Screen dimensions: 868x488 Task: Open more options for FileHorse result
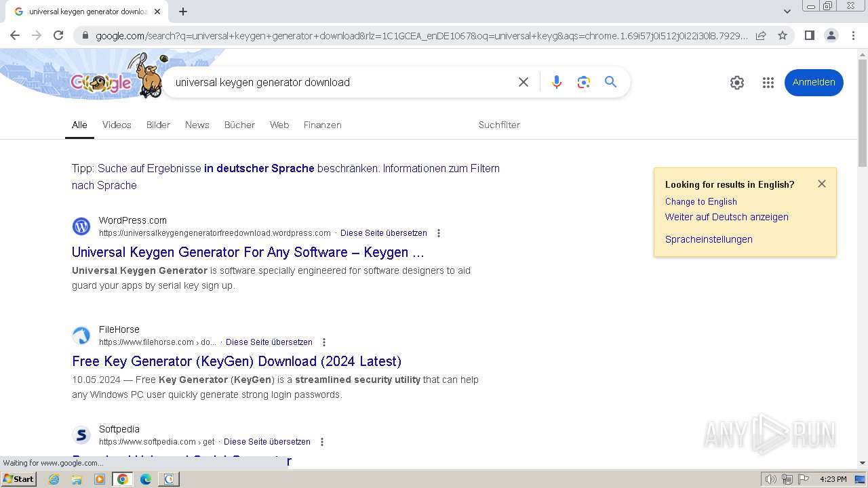coord(324,342)
